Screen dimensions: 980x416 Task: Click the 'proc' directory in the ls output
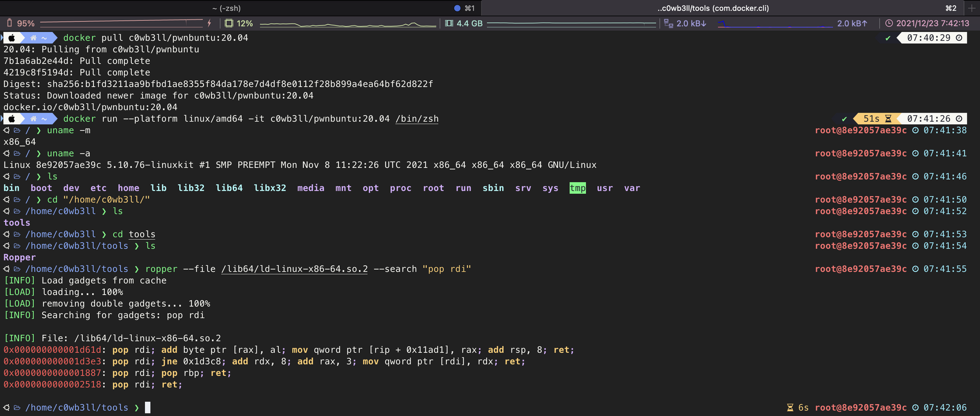400,188
